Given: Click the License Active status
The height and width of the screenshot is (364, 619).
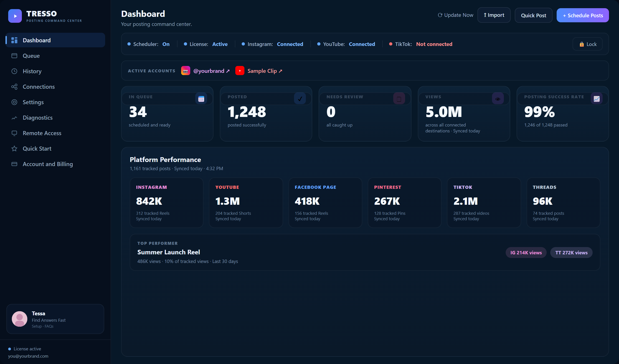Looking at the screenshot, I should click(x=206, y=44).
